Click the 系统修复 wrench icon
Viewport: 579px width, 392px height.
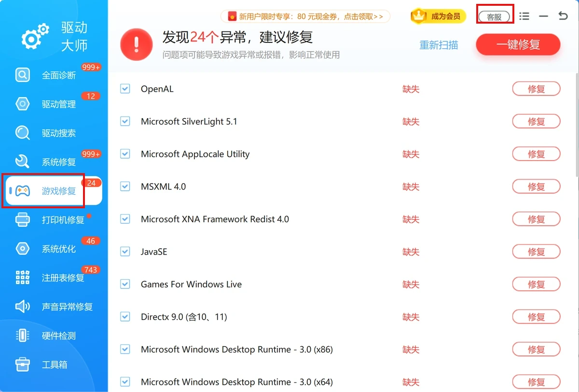pos(23,162)
